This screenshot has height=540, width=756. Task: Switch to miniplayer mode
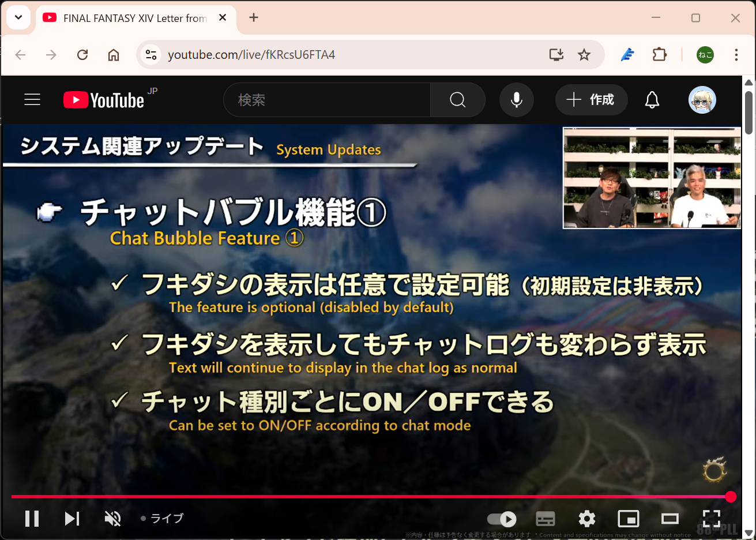(629, 519)
